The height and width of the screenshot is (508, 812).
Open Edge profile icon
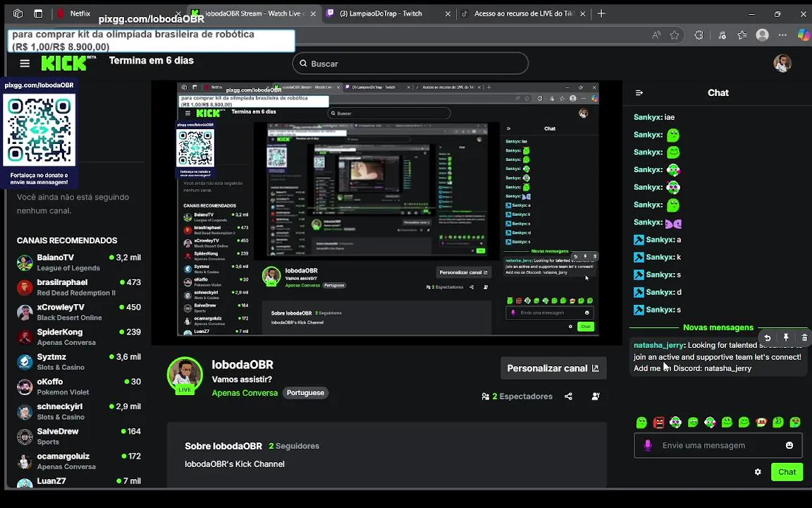(762, 35)
